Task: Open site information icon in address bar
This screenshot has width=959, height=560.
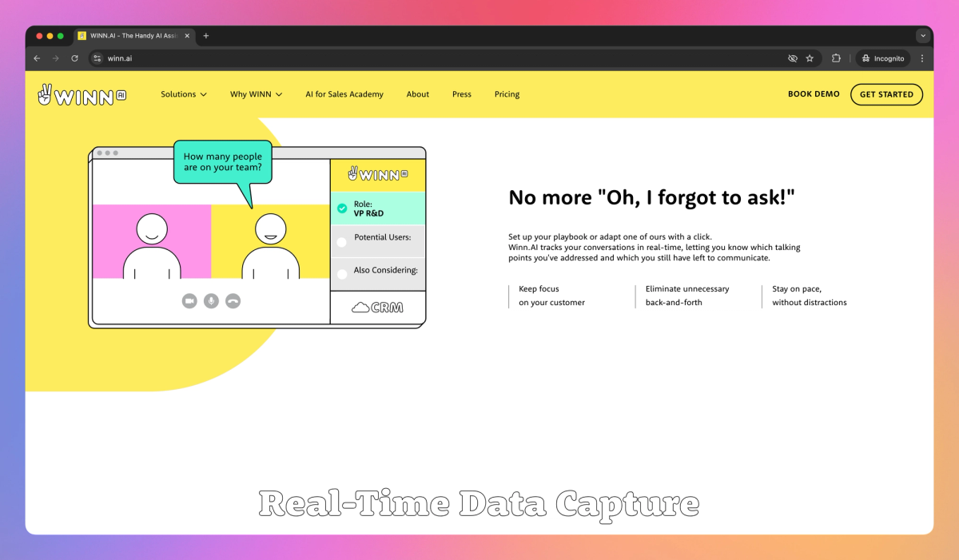Action: coord(97,58)
